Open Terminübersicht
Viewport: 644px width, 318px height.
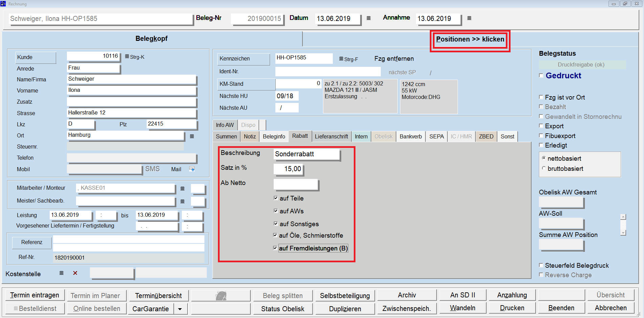pos(158,296)
